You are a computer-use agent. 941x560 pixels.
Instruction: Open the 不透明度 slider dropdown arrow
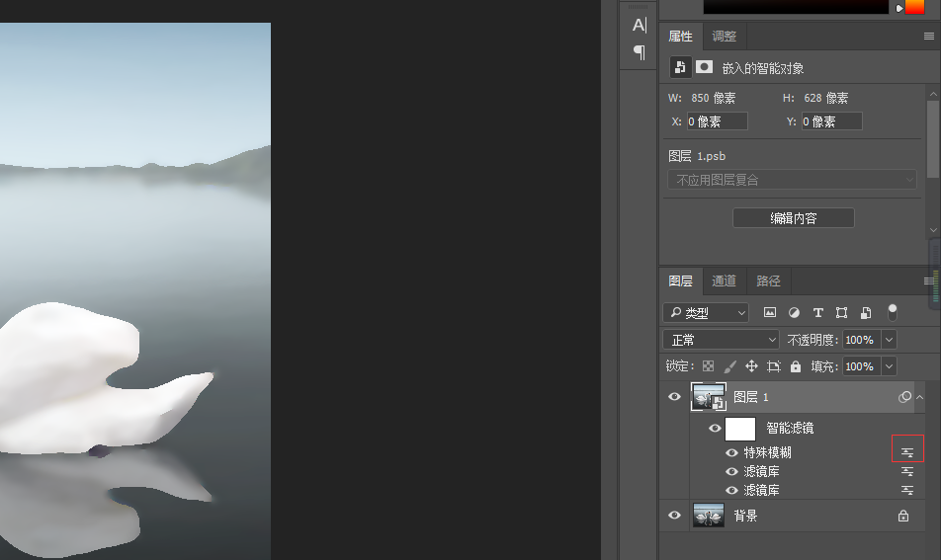(x=889, y=340)
